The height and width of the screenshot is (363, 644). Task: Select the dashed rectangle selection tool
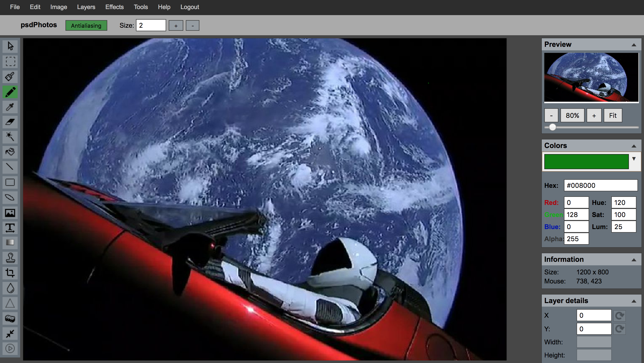(10, 61)
